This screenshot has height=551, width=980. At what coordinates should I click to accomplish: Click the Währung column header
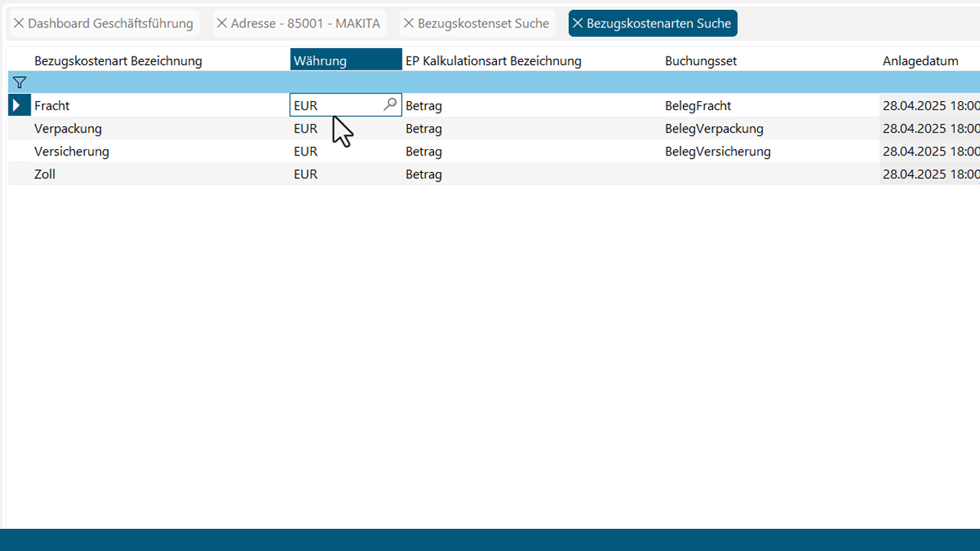tap(345, 60)
